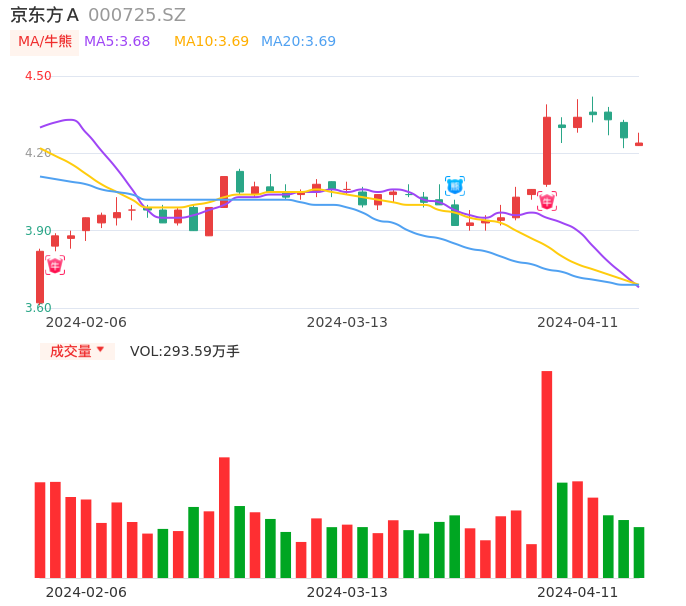The width and height of the screenshot is (686, 606).
Task: Click the 2024-02-06 date under the volume chart
Action: click(x=86, y=592)
